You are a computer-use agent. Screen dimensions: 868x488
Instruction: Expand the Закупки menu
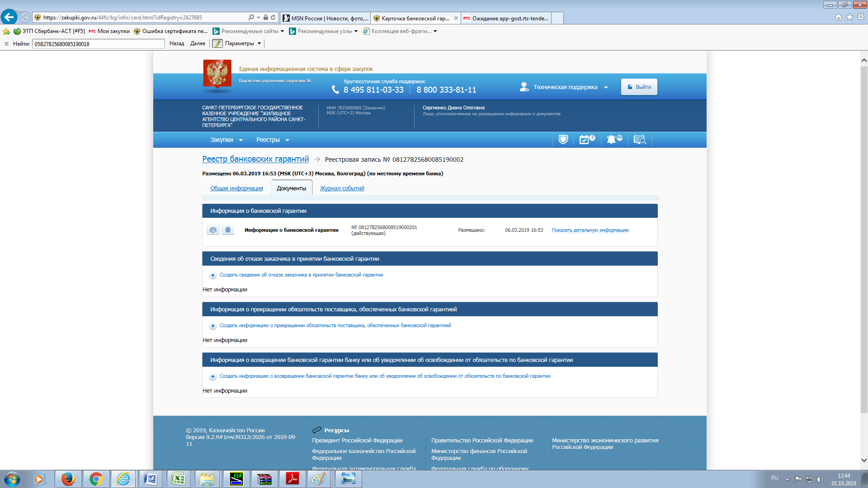[226, 140]
